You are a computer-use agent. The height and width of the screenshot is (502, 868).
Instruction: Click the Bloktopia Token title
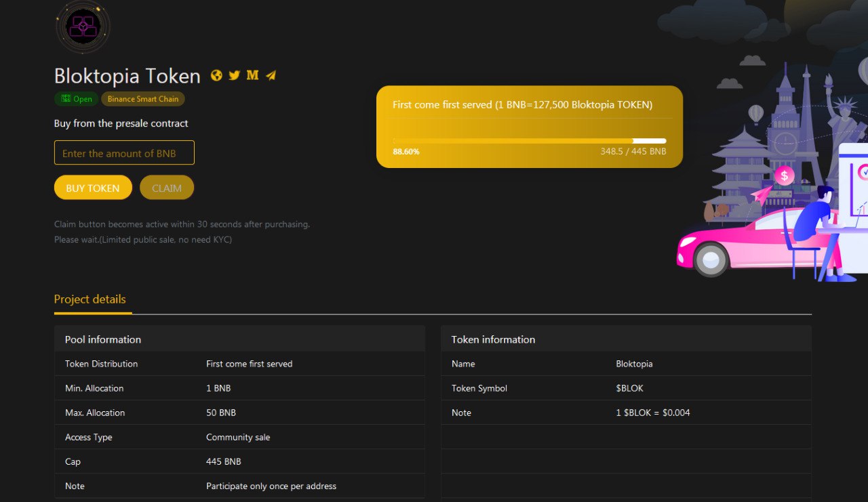(127, 76)
